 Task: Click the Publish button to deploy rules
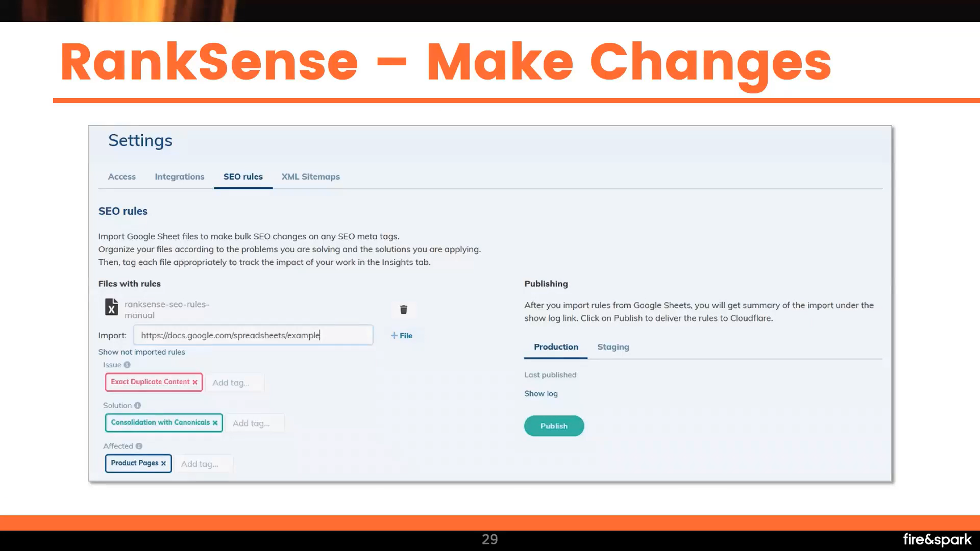[x=554, y=425]
